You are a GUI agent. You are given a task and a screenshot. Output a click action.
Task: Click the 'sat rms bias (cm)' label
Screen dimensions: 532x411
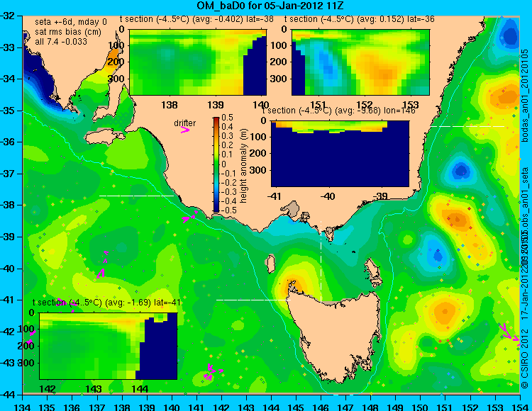point(68,32)
